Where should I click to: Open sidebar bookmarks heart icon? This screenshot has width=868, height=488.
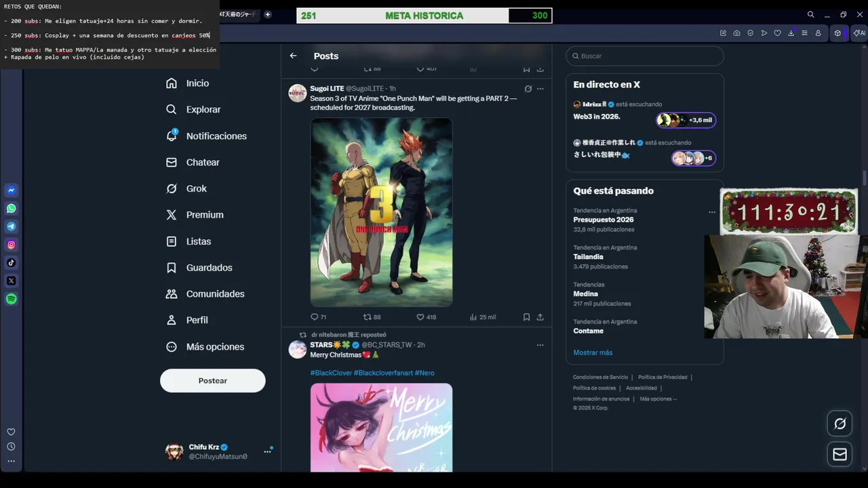(x=11, y=432)
